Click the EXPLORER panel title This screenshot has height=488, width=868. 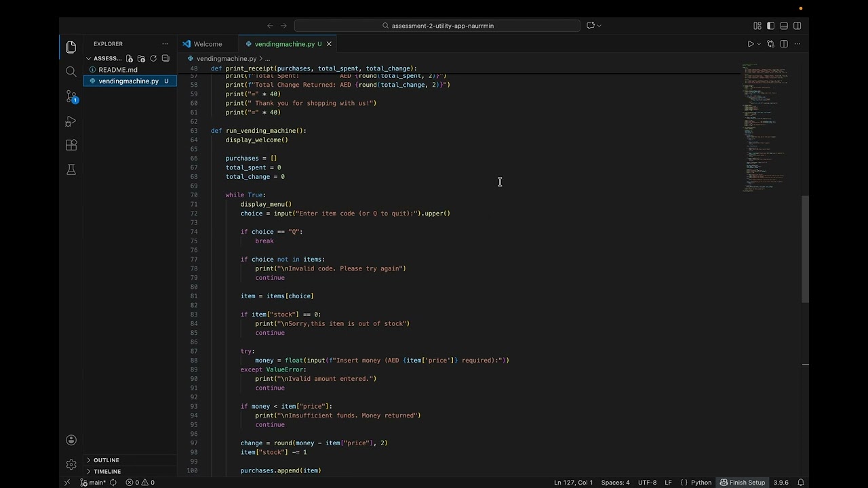[x=108, y=44]
